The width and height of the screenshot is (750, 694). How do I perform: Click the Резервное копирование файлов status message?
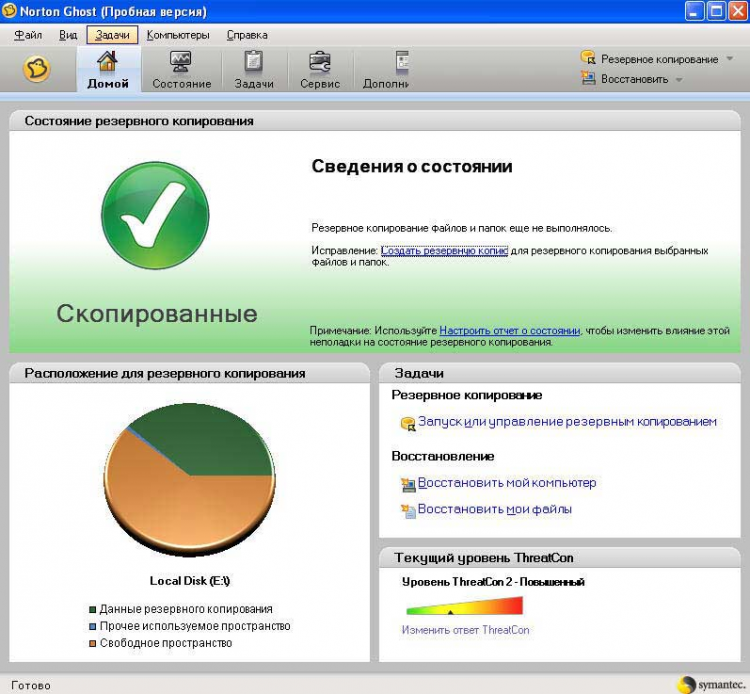[x=462, y=228]
